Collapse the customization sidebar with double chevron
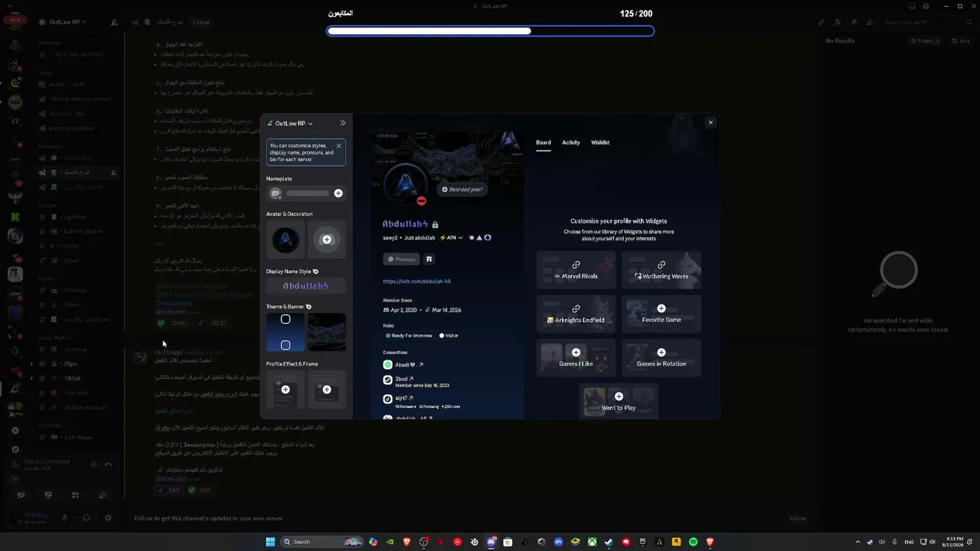Viewport: 980px width, 551px height. point(342,123)
